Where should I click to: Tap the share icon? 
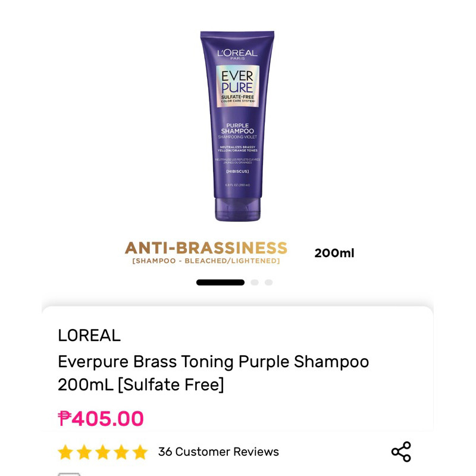pyautogui.click(x=401, y=452)
